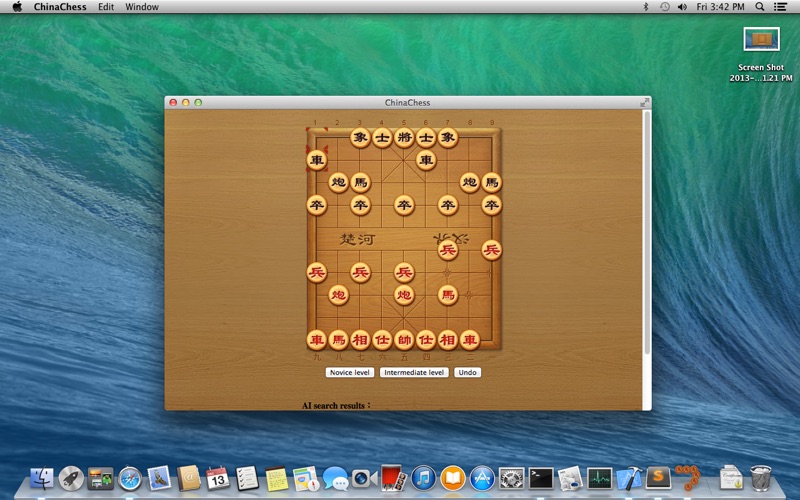Select right-side red chariot on bottom rank
Image resolution: width=800 pixels, height=500 pixels.
[x=469, y=340]
